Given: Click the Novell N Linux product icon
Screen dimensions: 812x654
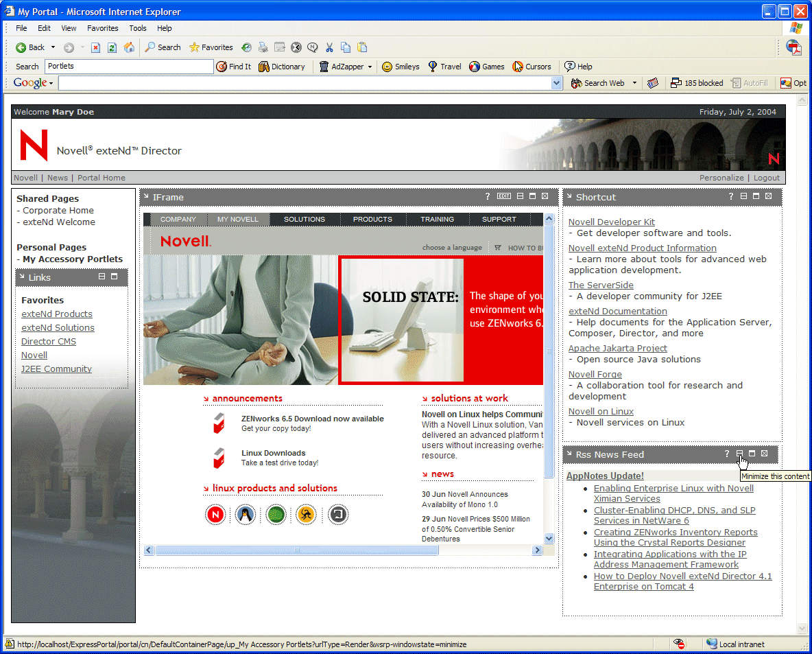Looking at the screenshot, I should [215, 515].
